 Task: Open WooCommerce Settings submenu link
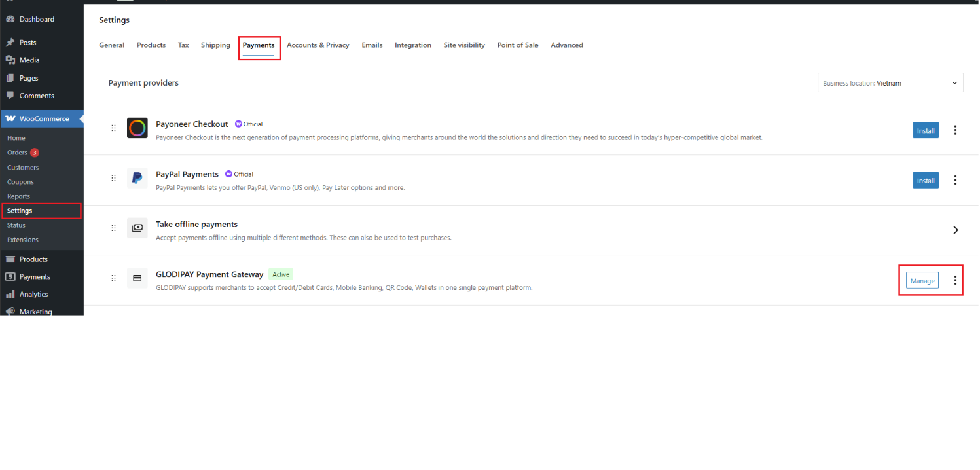(x=20, y=211)
